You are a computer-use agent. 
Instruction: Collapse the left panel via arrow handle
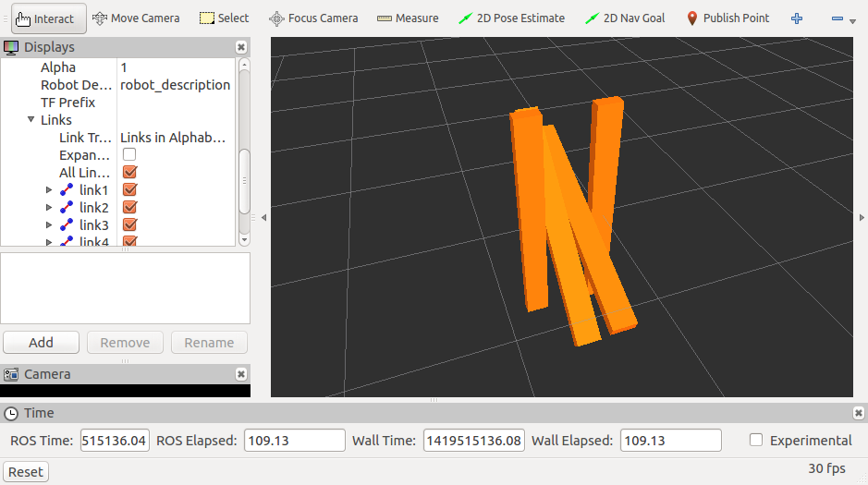coord(263,217)
